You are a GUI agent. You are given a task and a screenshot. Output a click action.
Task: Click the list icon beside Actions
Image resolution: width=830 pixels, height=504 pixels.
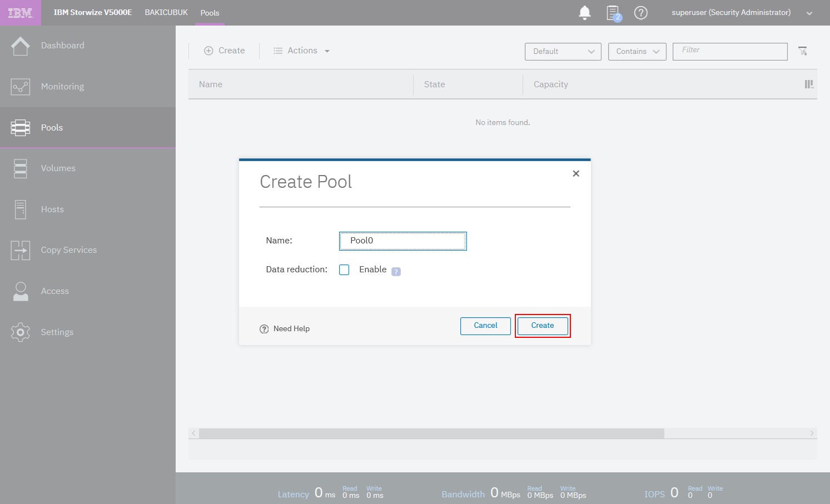pos(278,51)
